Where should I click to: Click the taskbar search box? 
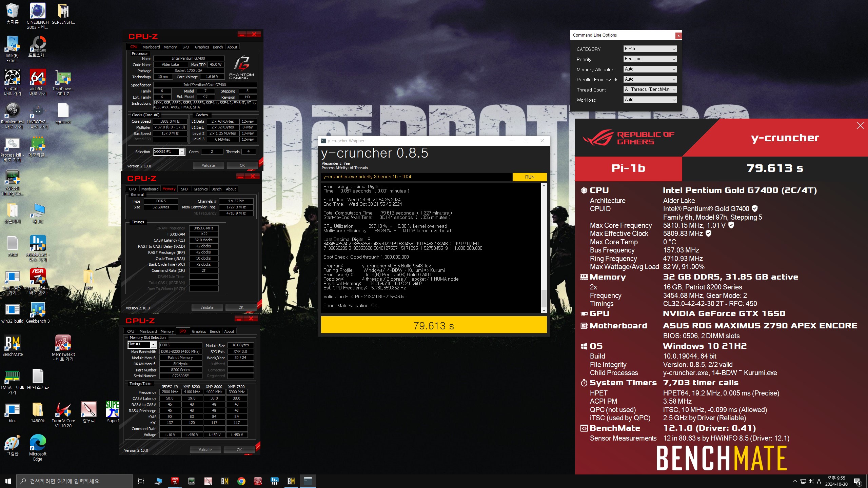coord(75,481)
